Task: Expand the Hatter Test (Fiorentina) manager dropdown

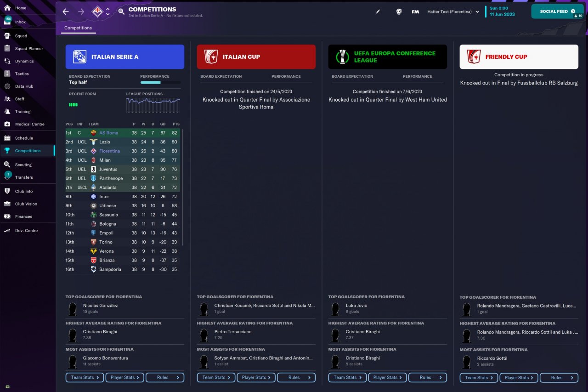Action: click(x=453, y=11)
